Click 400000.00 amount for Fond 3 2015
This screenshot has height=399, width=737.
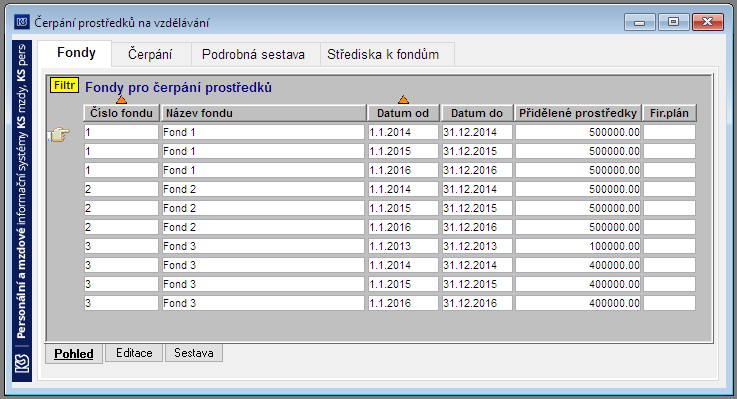578,284
